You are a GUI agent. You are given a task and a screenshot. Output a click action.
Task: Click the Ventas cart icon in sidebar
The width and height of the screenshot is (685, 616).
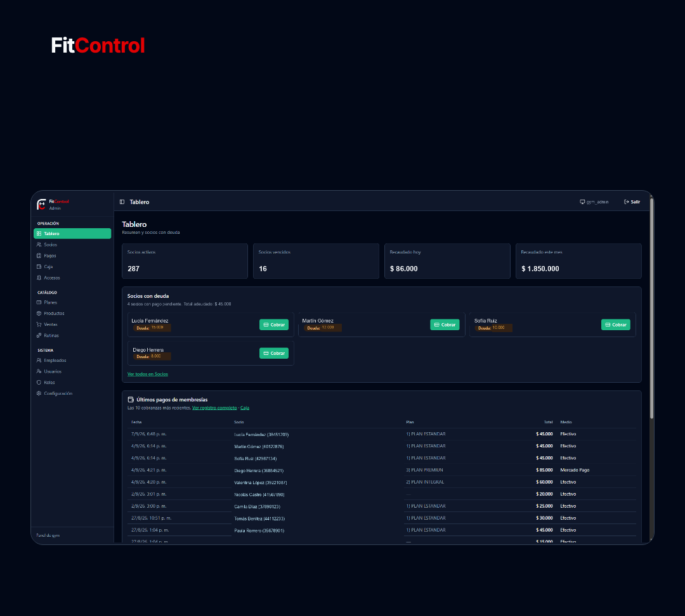pyautogui.click(x=39, y=324)
